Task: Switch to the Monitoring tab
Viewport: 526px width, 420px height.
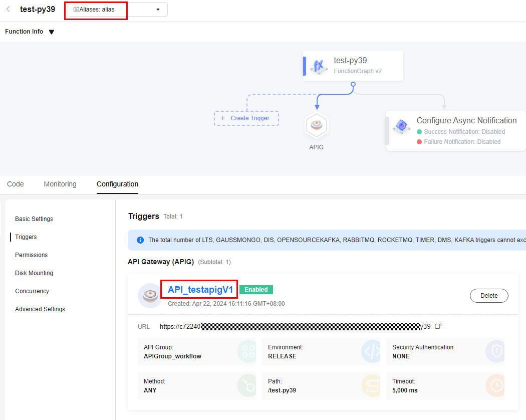Action: point(60,184)
